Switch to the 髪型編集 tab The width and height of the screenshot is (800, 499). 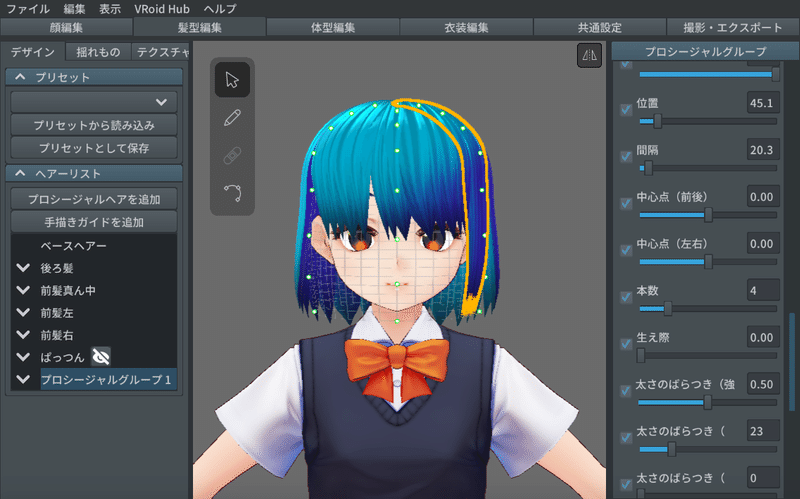coord(199,27)
